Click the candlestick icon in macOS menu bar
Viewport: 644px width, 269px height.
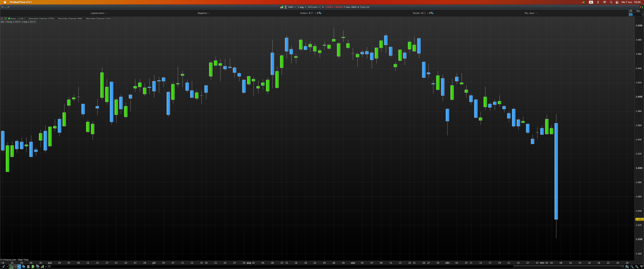tap(583, 2)
